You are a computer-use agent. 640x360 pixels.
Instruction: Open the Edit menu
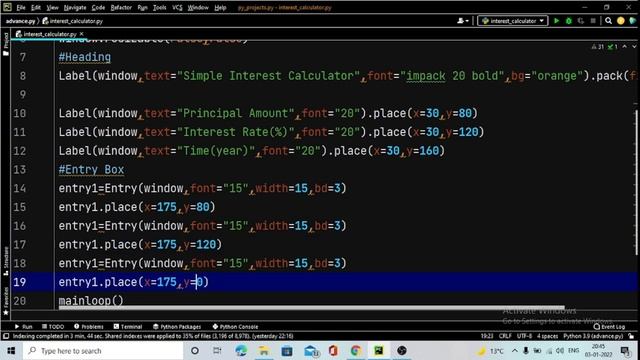tap(36, 7)
